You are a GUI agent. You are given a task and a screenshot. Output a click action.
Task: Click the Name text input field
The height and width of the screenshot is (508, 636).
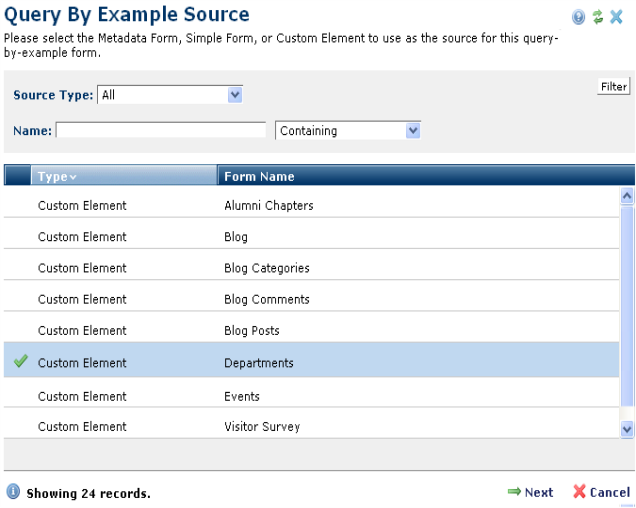(161, 131)
